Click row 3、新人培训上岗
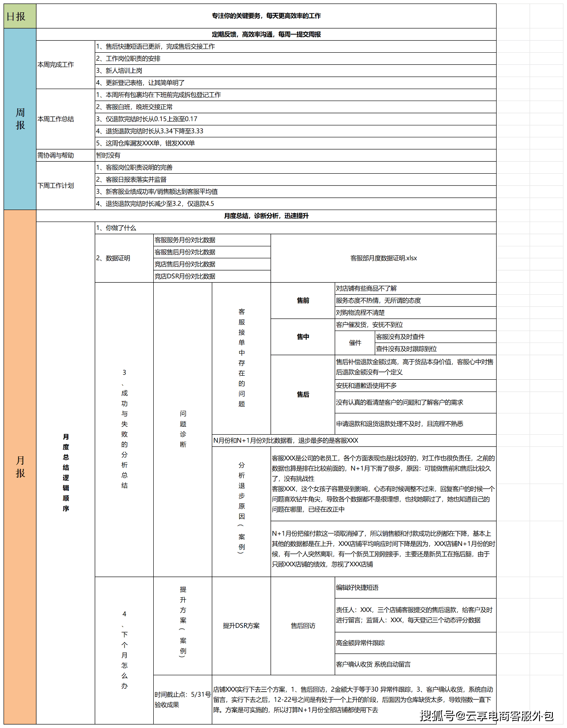 [295, 70]
